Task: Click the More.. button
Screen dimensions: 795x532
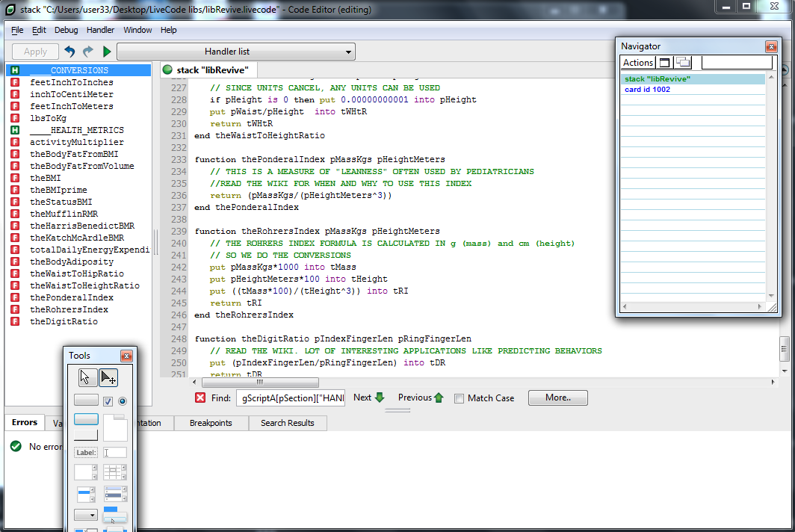Action: [x=557, y=398]
